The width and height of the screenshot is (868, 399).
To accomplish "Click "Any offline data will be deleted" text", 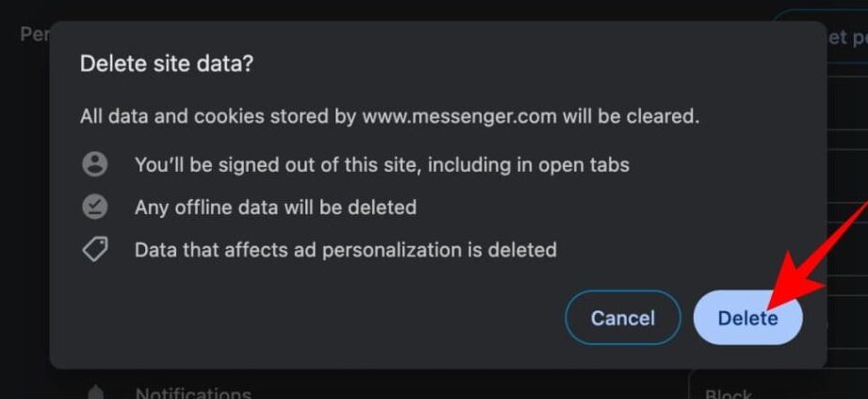I will point(275,207).
